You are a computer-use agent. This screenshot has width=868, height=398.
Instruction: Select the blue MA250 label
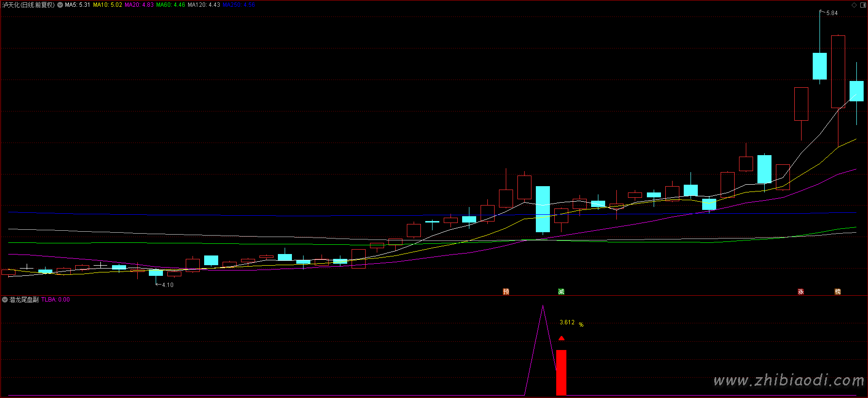pyautogui.click(x=239, y=5)
